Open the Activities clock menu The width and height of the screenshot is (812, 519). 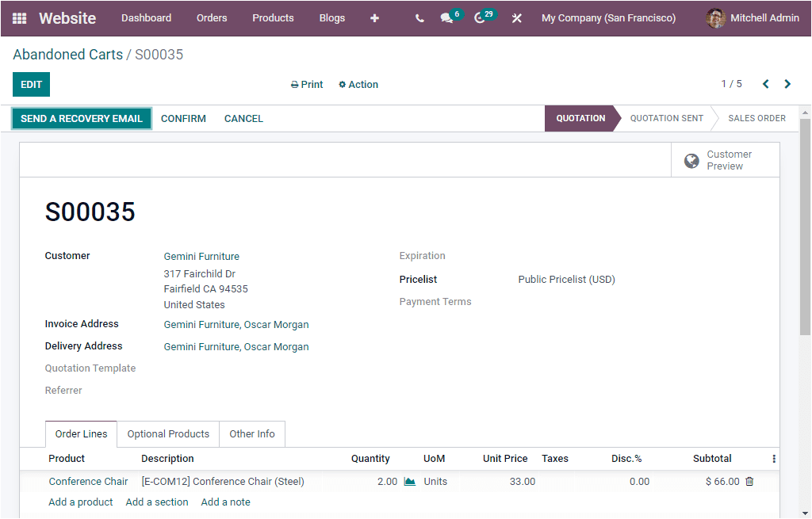click(x=479, y=17)
